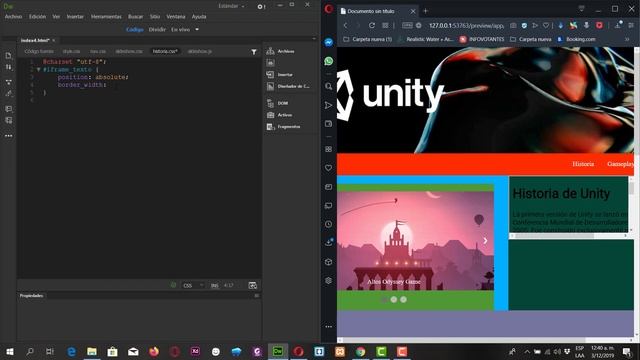The image size is (640, 360).
Task: Open WhatsApp in Opera sidebar
Action: [x=329, y=61]
